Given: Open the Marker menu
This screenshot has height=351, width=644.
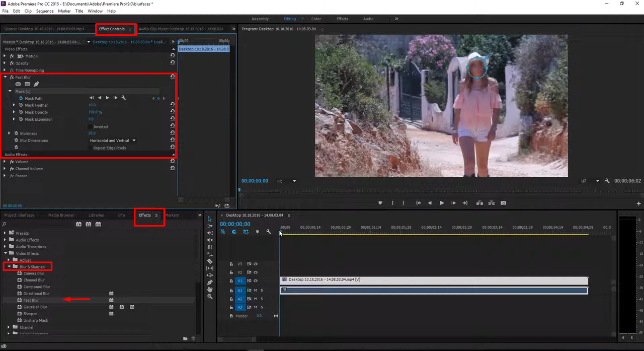Looking at the screenshot, I should (x=64, y=11).
